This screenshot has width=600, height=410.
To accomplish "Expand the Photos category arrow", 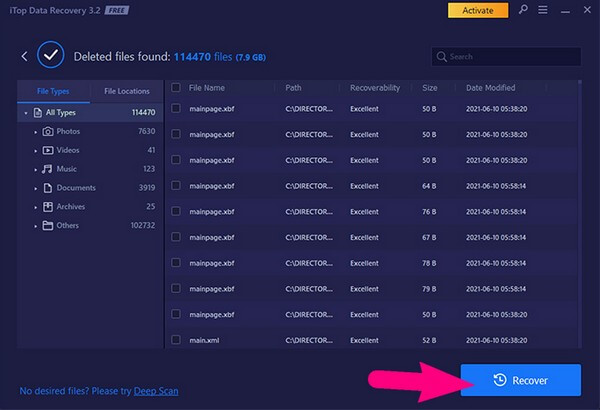I will pyautogui.click(x=36, y=131).
